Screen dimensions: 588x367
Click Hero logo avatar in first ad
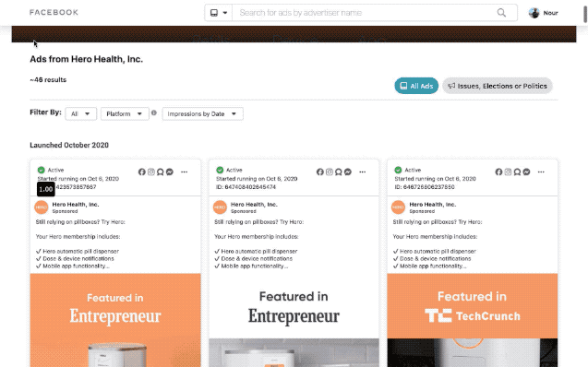tap(42, 207)
